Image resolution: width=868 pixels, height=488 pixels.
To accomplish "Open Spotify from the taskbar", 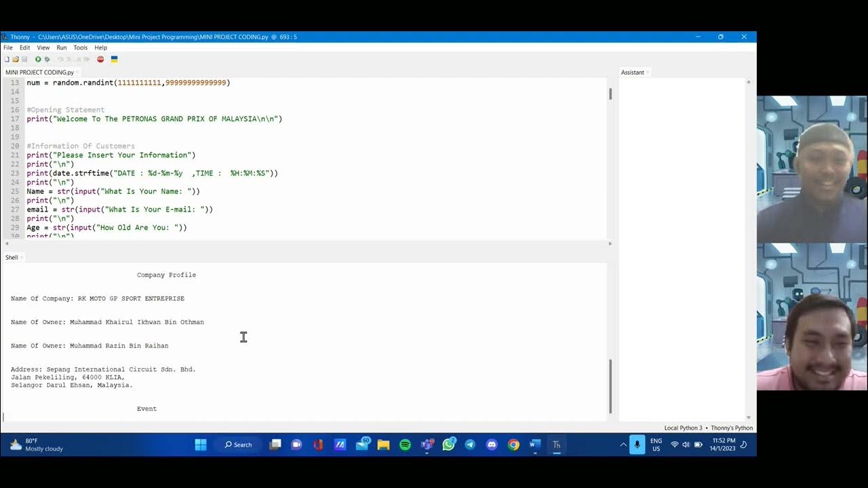I will click(x=405, y=445).
